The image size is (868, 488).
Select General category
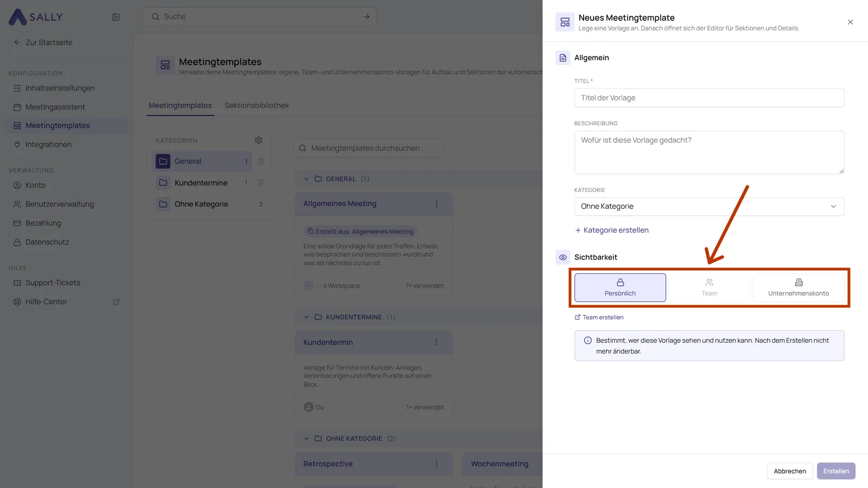[202, 161]
